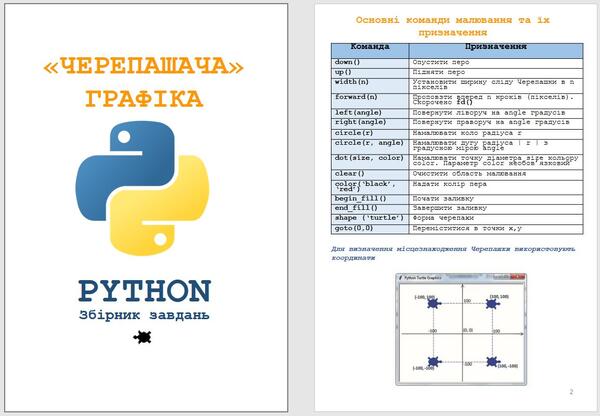This screenshot has height=416, width=600.
Task: Click the Turtle Graphics screenshot image
Action: tap(461, 329)
